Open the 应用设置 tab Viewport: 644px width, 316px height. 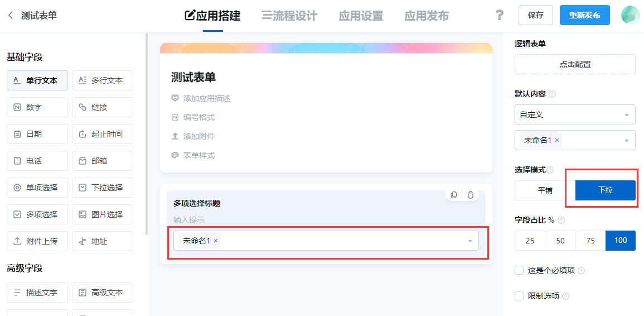[x=361, y=16]
